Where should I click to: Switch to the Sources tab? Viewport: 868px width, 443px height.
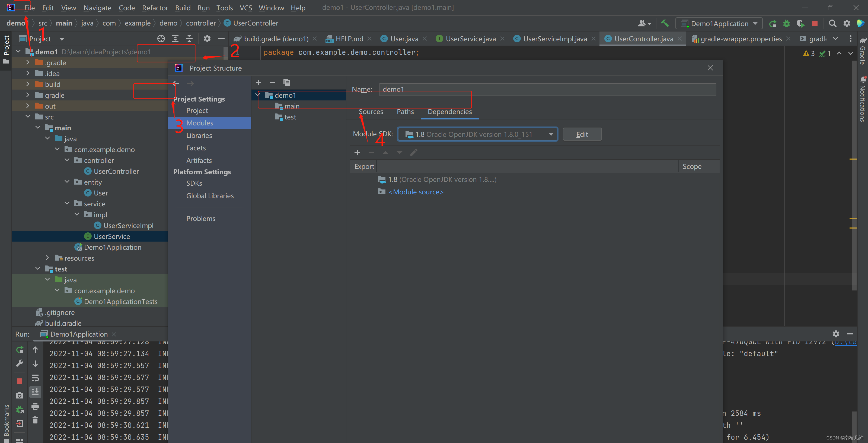[371, 112]
